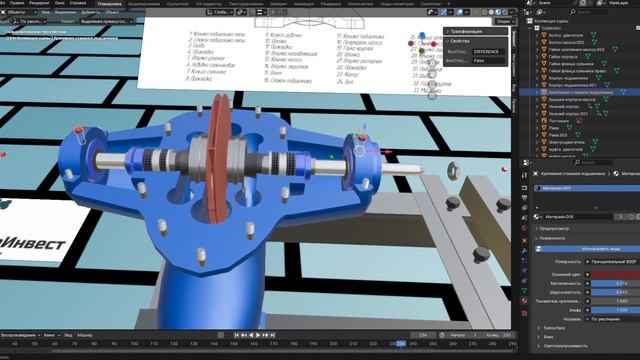Play the animation forward
Image resolution: width=640 pixels, height=360 pixels.
pyautogui.click(x=258, y=335)
